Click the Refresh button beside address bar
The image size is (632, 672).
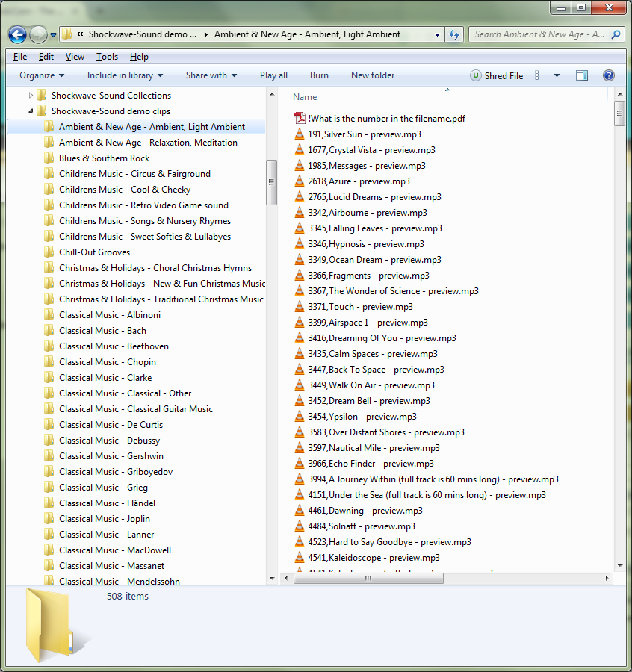pyautogui.click(x=453, y=34)
